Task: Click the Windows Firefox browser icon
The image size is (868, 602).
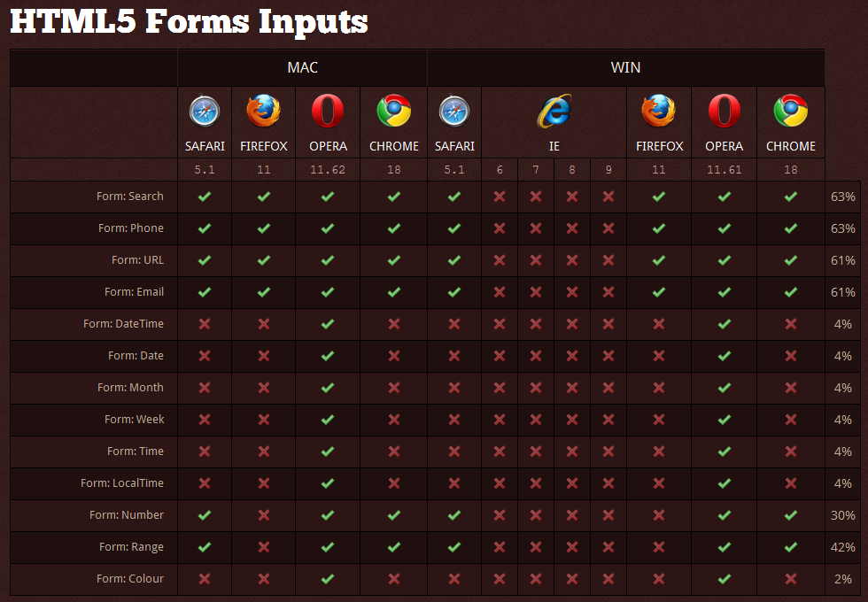Action: [x=659, y=112]
